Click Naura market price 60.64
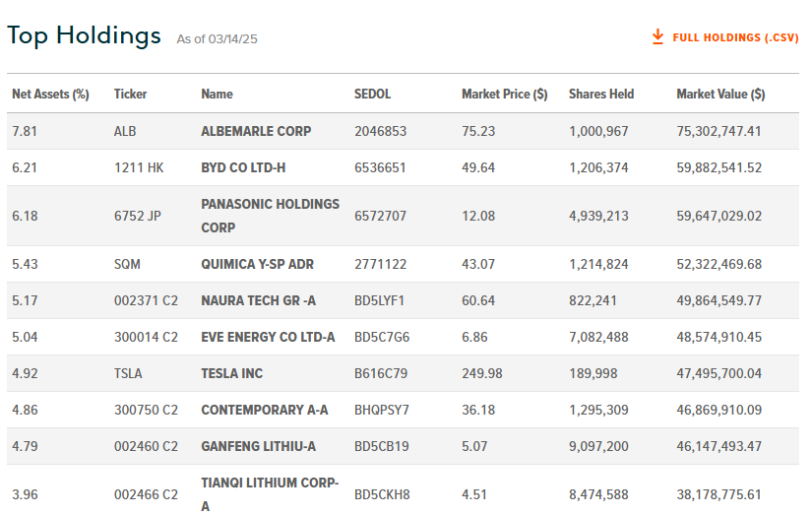The height and width of the screenshot is (516, 812). point(478,300)
